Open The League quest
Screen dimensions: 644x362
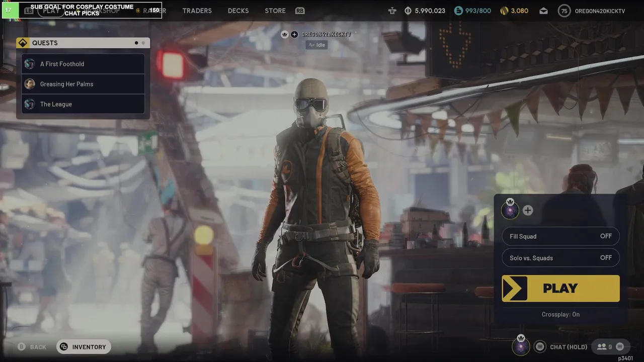(83, 104)
